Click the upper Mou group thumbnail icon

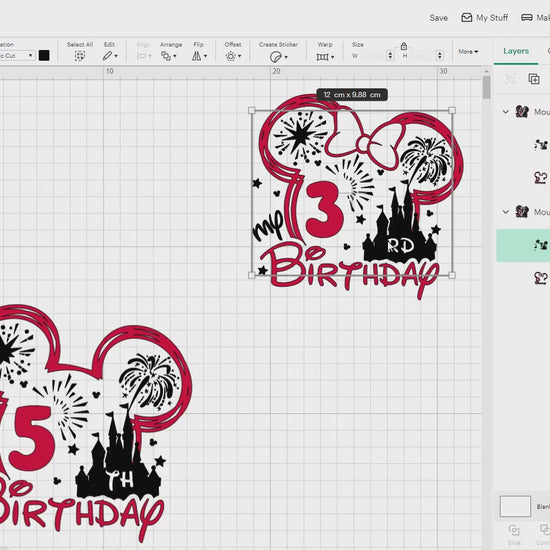tap(522, 112)
